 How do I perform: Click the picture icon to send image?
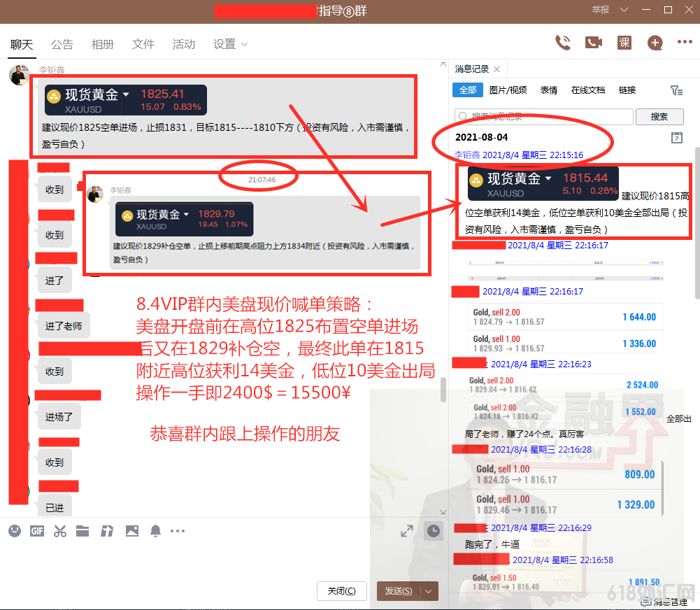point(132,531)
